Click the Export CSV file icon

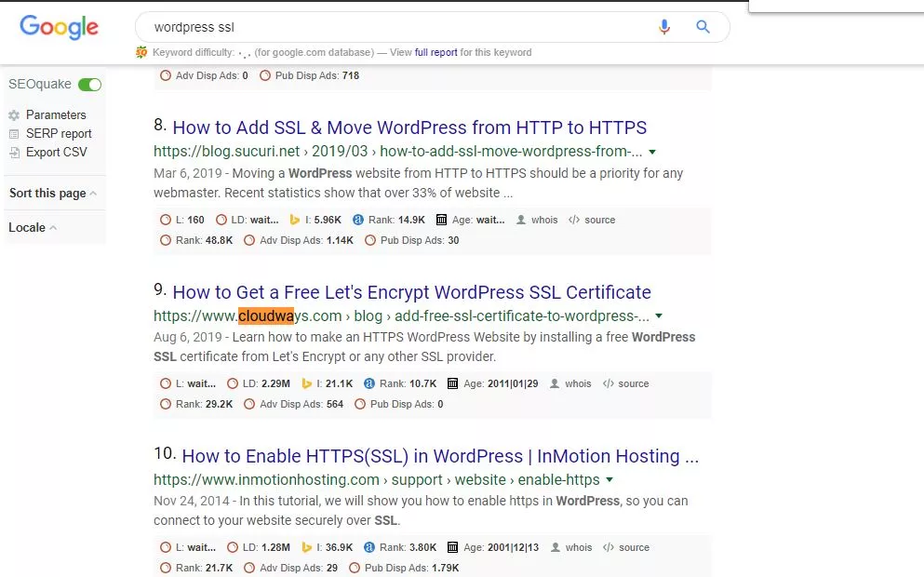tap(14, 153)
